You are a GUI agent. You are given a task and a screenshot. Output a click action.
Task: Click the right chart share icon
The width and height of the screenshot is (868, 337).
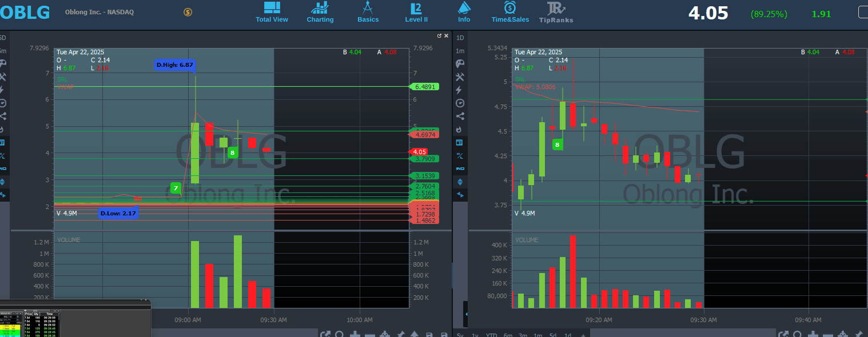pyautogui.click(x=460, y=116)
